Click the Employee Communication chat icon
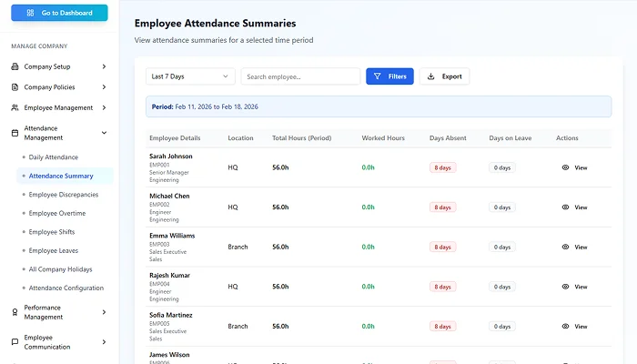Screen dimensions: 637x364 point(15,341)
